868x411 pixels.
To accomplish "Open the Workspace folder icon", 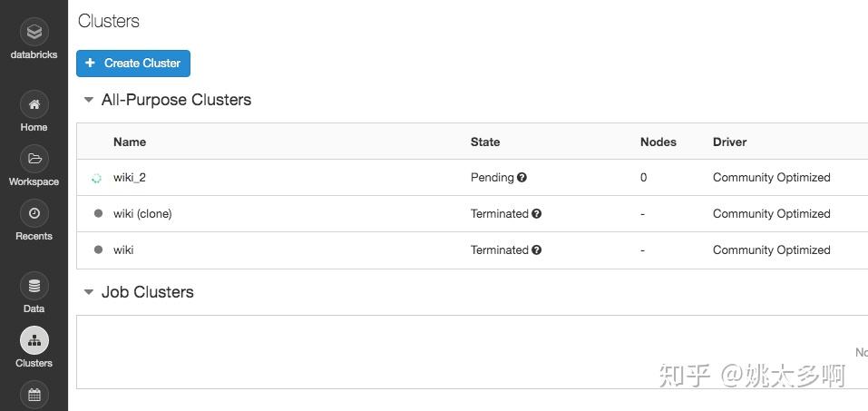I will (34, 159).
